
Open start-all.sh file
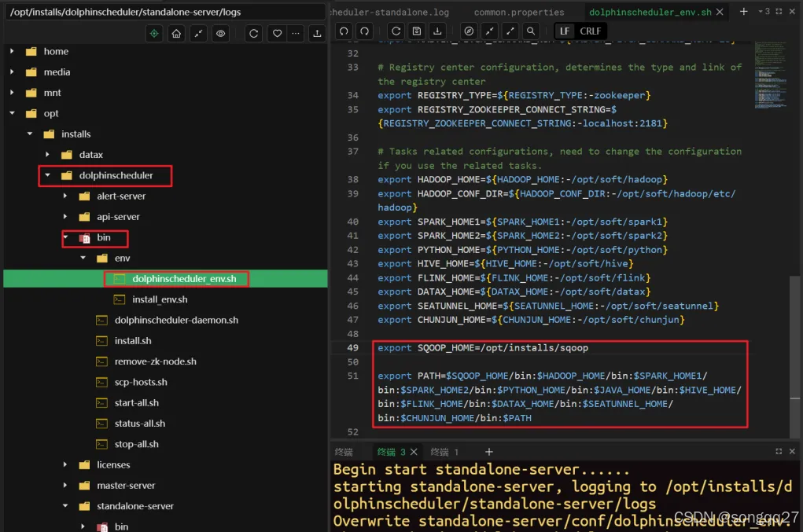click(136, 402)
